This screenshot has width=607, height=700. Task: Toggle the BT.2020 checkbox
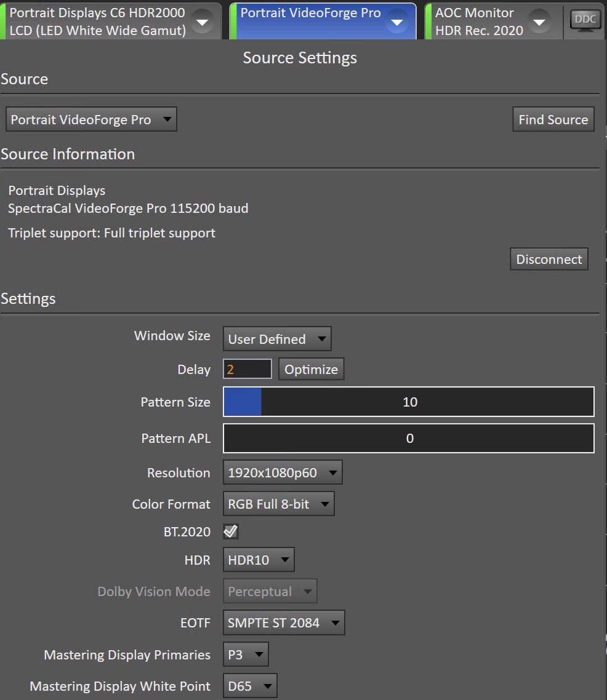point(230,531)
